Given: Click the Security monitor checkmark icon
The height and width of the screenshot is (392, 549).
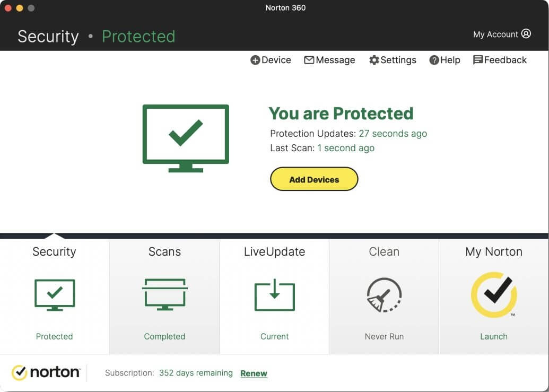Looking at the screenshot, I should 55,294.
